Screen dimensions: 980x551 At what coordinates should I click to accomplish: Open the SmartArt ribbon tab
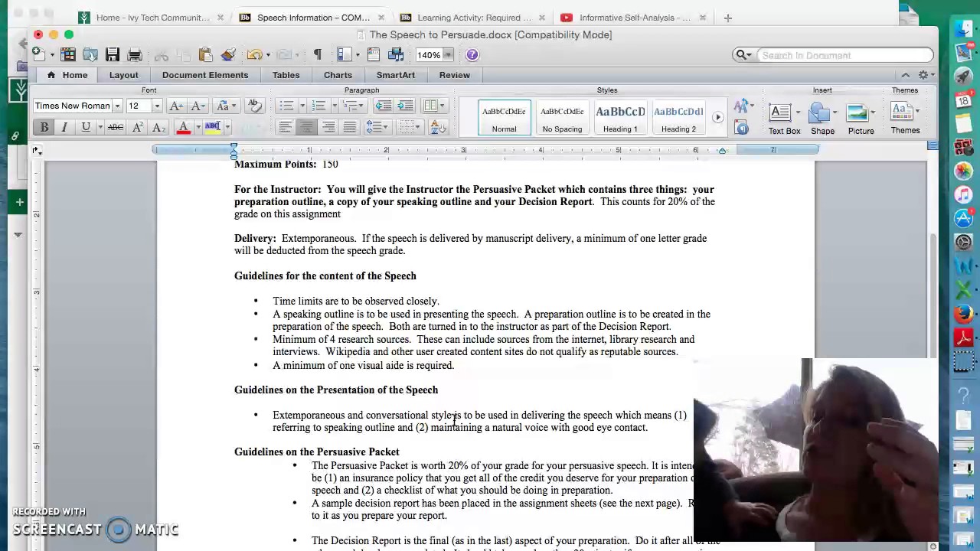click(x=395, y=75)
